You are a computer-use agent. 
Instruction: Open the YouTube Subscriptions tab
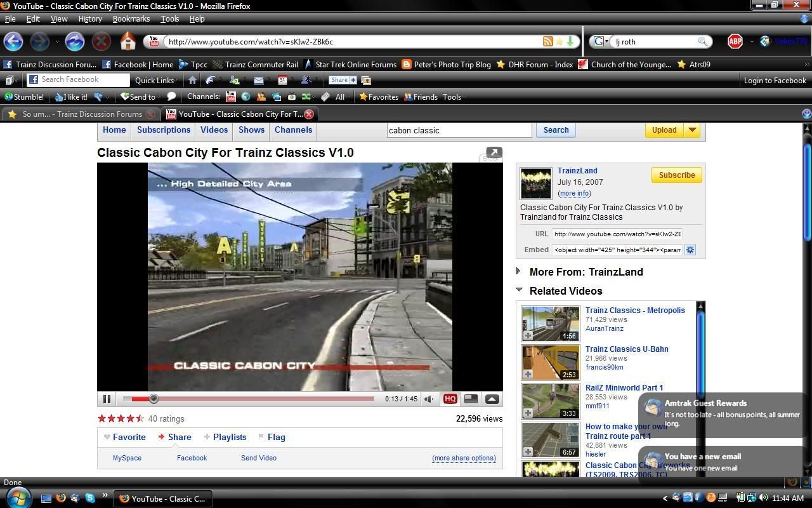164,130
